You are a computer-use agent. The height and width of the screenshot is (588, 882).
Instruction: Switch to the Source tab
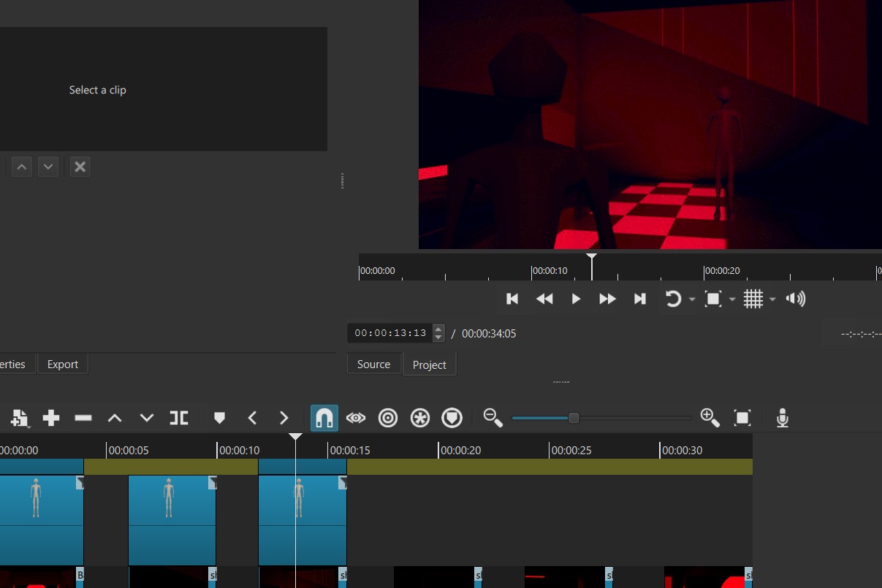coord(373,364)
